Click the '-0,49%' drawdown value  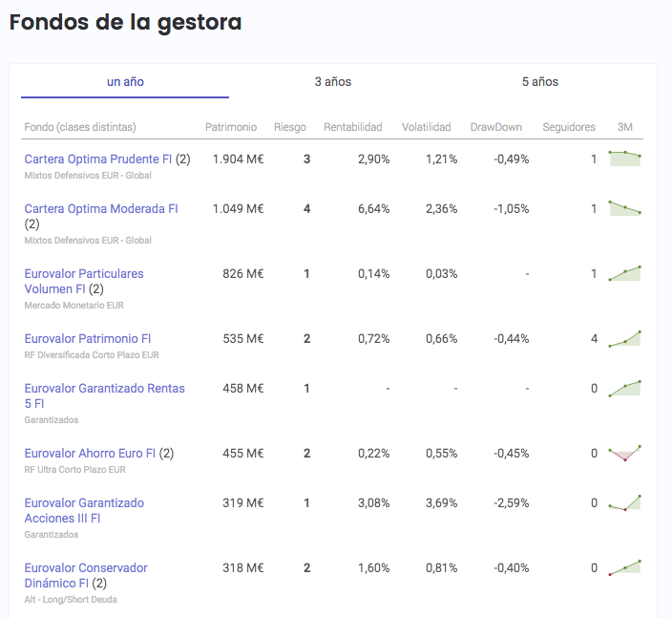pos(512,160)
